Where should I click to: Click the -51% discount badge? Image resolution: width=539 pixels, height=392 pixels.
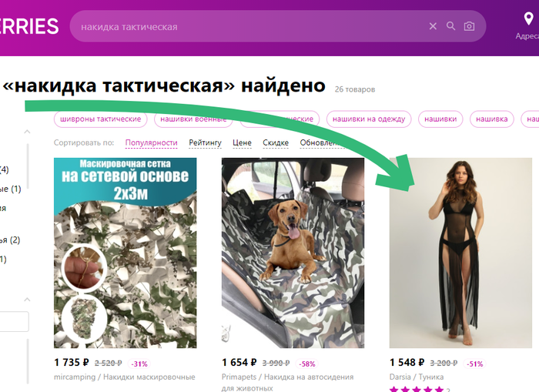[x=475, y=364]
